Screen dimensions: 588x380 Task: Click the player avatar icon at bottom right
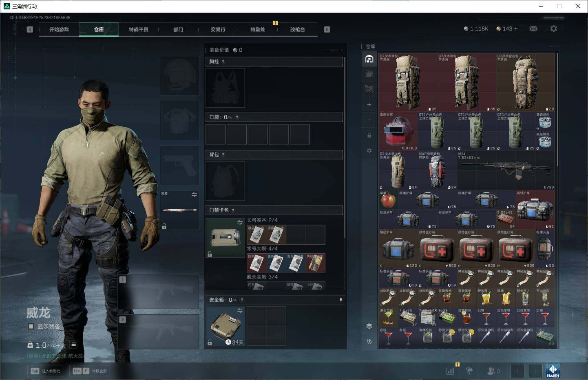(x=553, y=371)
